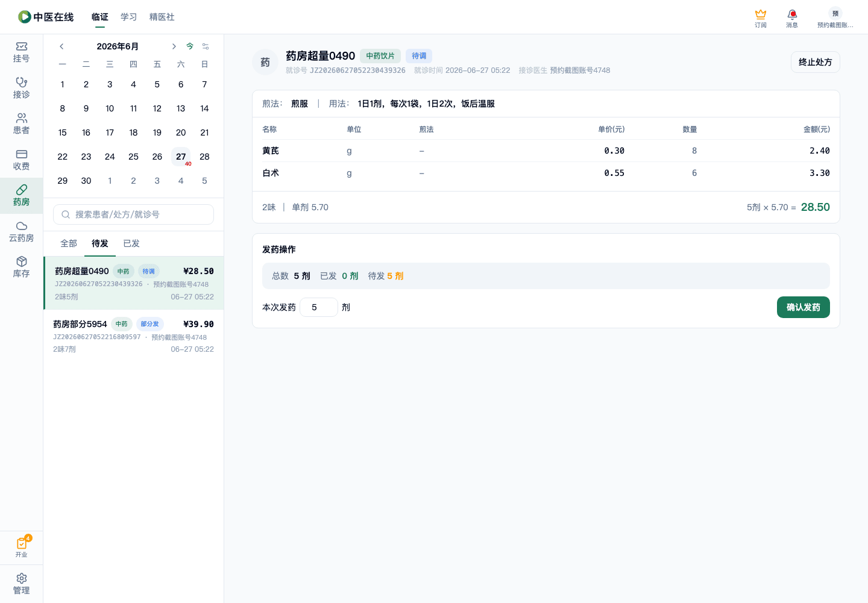The height and width of the screenshot is (603, 868).
Task: Click the 部分发 tag on 药房部分5954
Action: (149, 324)
